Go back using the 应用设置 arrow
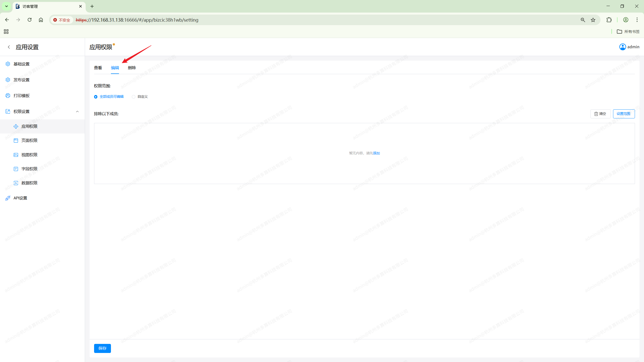The width and height of the screenshot is (644, 362). click(9, 47)
